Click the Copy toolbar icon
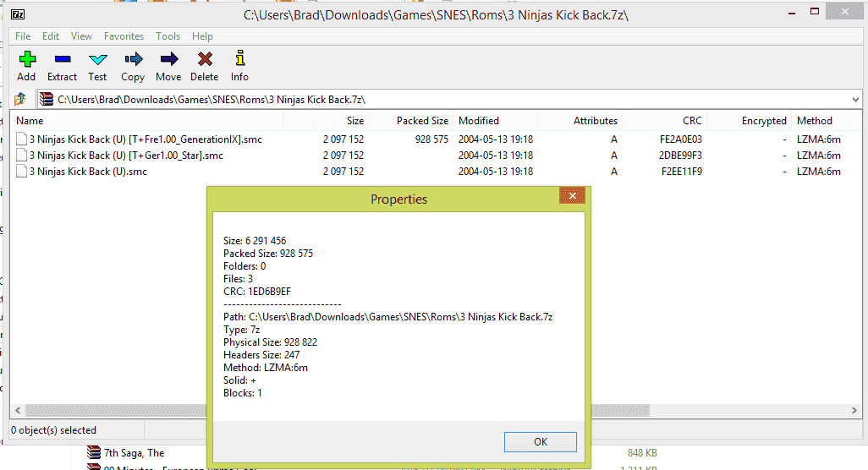The image size is (868, 470). point(134,58)
